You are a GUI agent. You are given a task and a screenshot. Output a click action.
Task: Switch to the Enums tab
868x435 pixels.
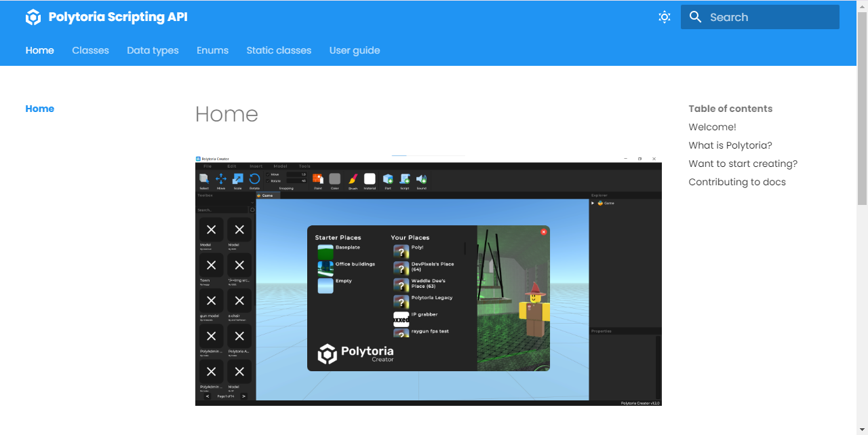212,50
